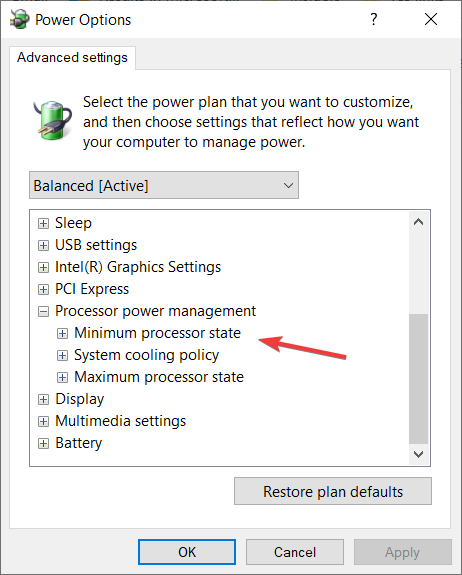Screen dimensions: 462x575
Task: Expand the PCI Express node
Action: coord(43,289)
